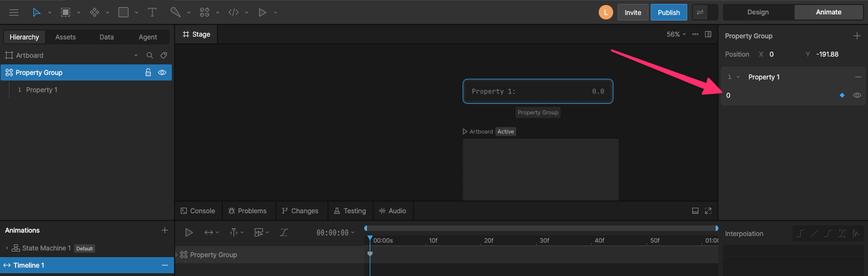This screenshot has height=276, width=868.
Task: Select Linear interpolation icon
Action: (x=814, y=234)
